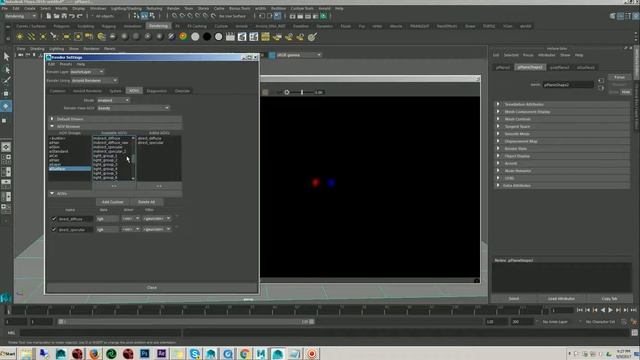The width and height of the screenshot is (640, 360).
Task: Open the Render Using dropdown
Action: click(95, 80)
